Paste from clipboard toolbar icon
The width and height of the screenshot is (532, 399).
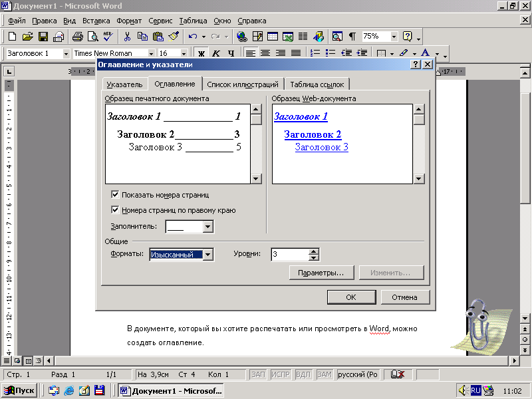pyautogui.click(x=158, y=37)
